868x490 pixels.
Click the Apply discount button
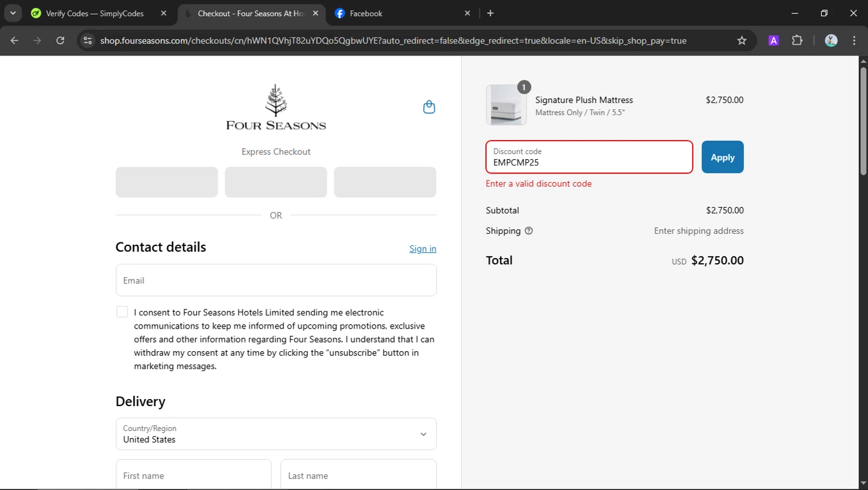pyautogui.click(x=723, y=157)
